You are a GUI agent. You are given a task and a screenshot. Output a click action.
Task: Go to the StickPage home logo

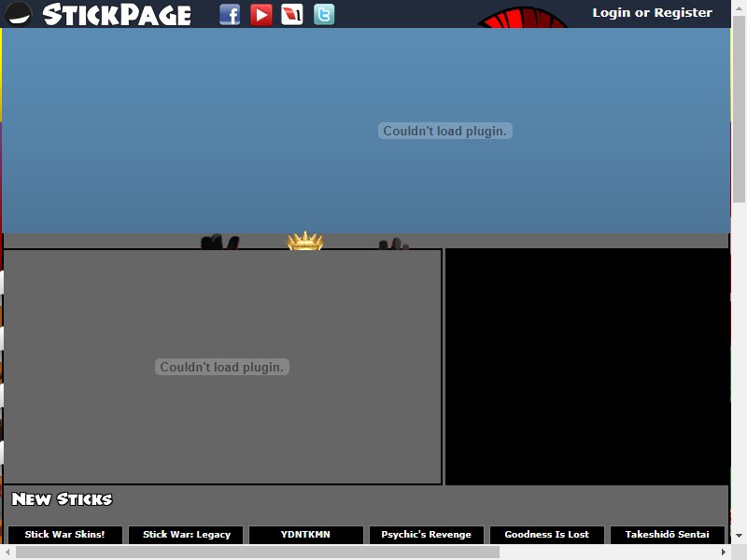click(x=117, y=14)
